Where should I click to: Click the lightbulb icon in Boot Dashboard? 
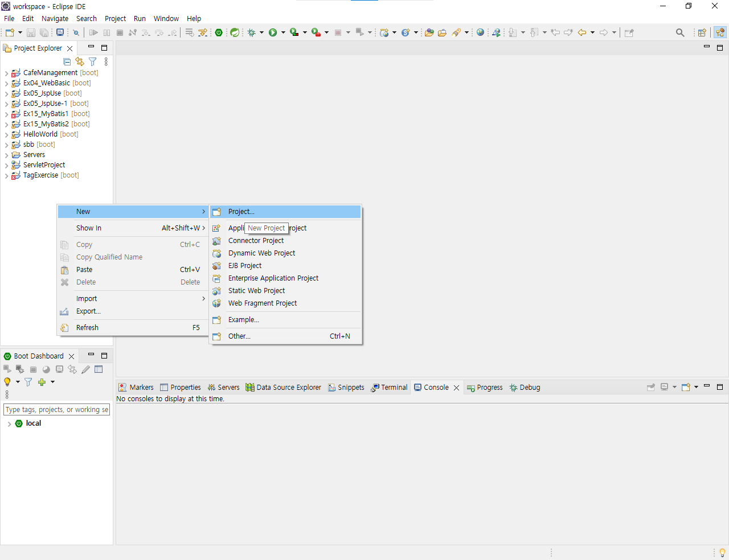pos(7,382)
